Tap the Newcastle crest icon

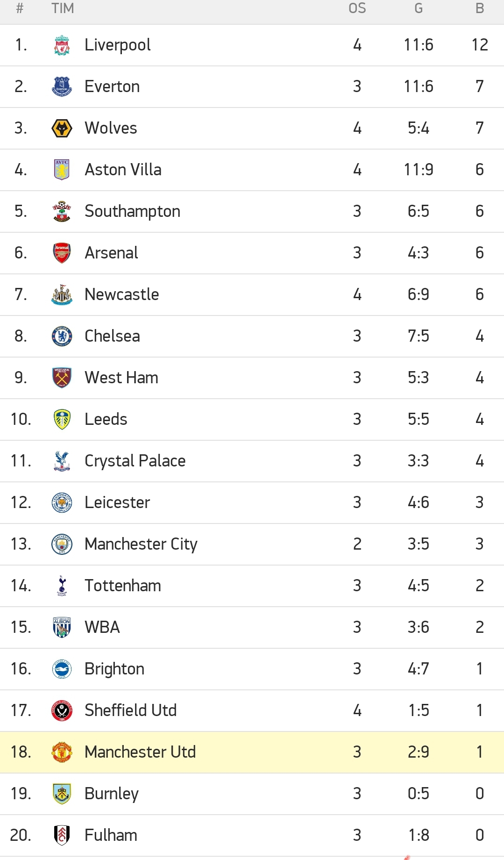click(62, 295)
